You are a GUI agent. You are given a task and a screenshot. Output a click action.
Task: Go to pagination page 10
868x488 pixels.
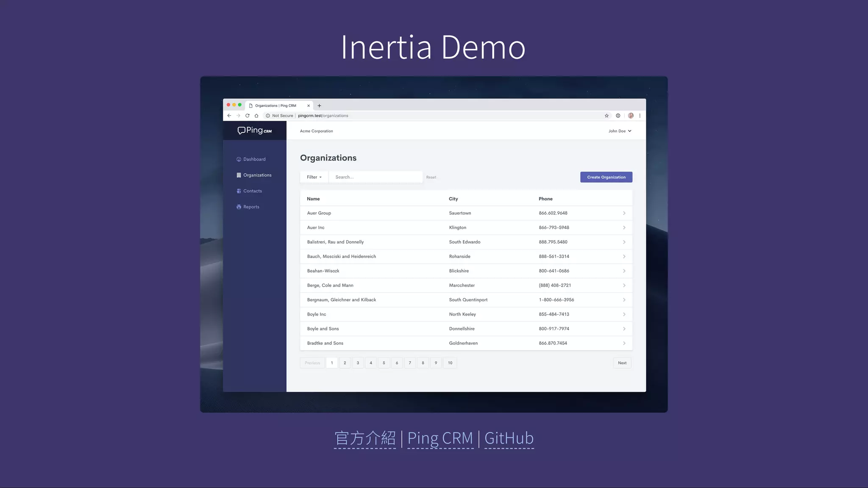click(x=450, y=363)
